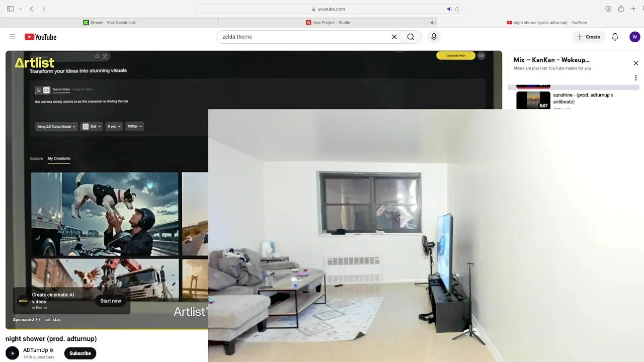Open YouTube notifications bell
The width and height of the screenshot is (644, 362).
pyautogui.click(x=615, y=37)
